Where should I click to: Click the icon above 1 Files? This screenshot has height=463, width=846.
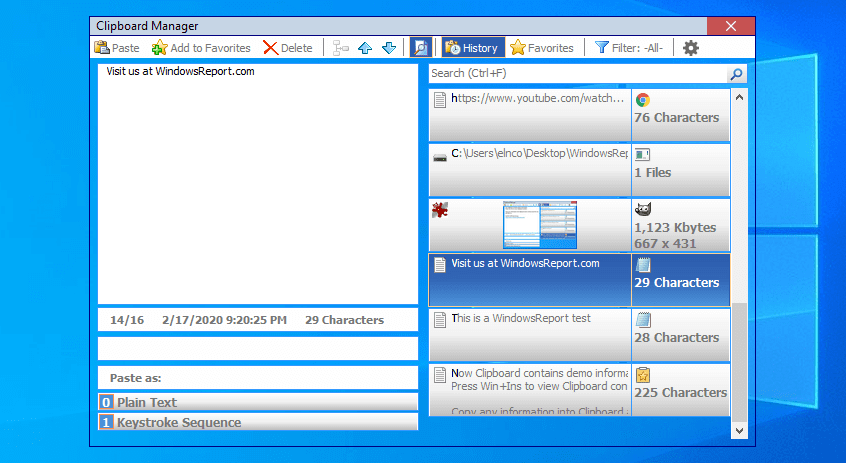click(642, 155)
